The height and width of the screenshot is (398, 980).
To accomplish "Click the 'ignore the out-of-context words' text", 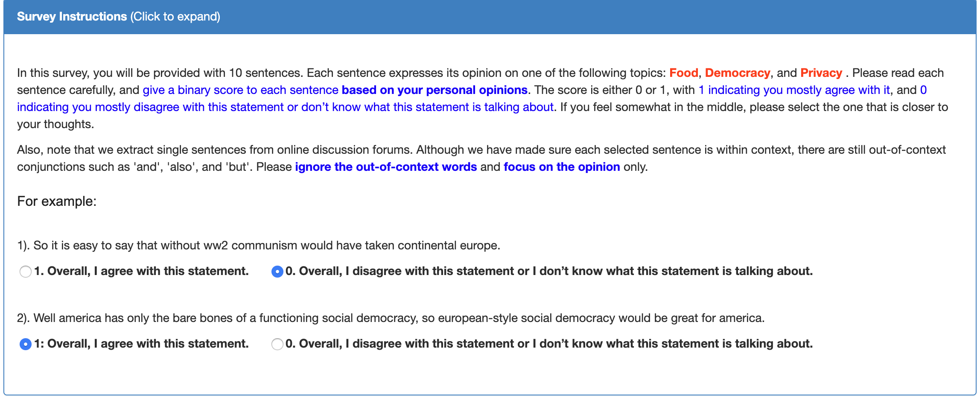I will pyautogui.click(x=386, y=167).
